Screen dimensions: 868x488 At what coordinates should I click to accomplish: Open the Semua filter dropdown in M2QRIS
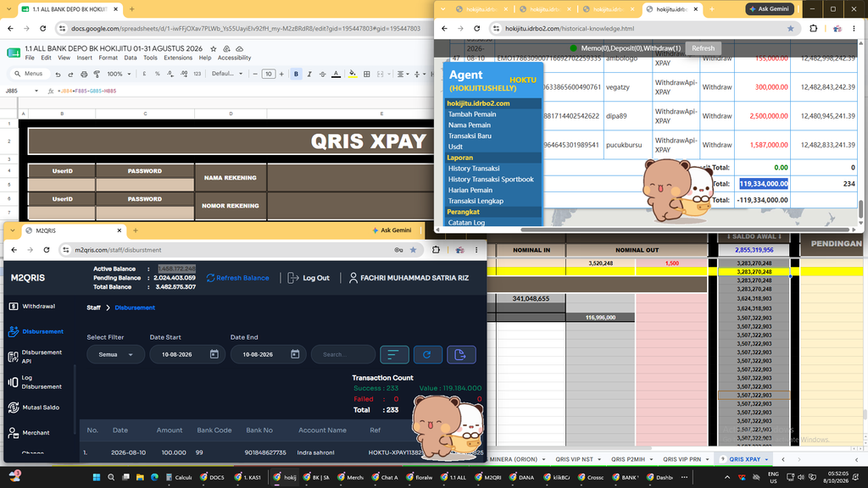[115, 355]
